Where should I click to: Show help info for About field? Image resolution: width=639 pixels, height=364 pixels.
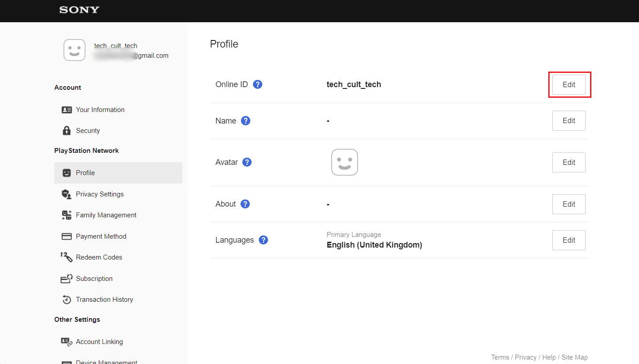[x=245, y=204]
